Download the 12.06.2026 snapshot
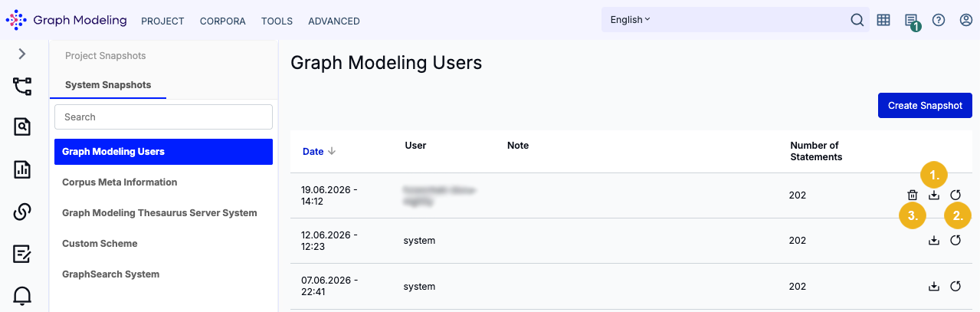Image resolution: width=980 pixels, height=312 pixels. 933,241
